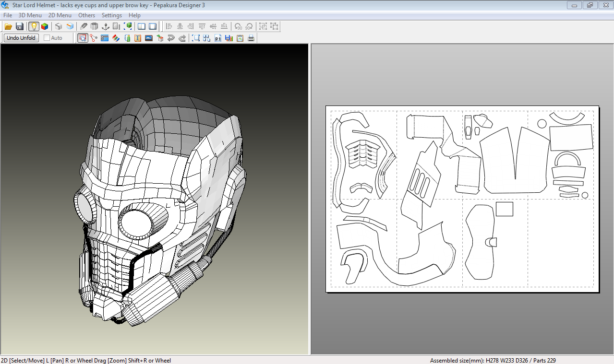Open the File menu
Viewport: 614px width, 364px height.
(x=8, y=15)
